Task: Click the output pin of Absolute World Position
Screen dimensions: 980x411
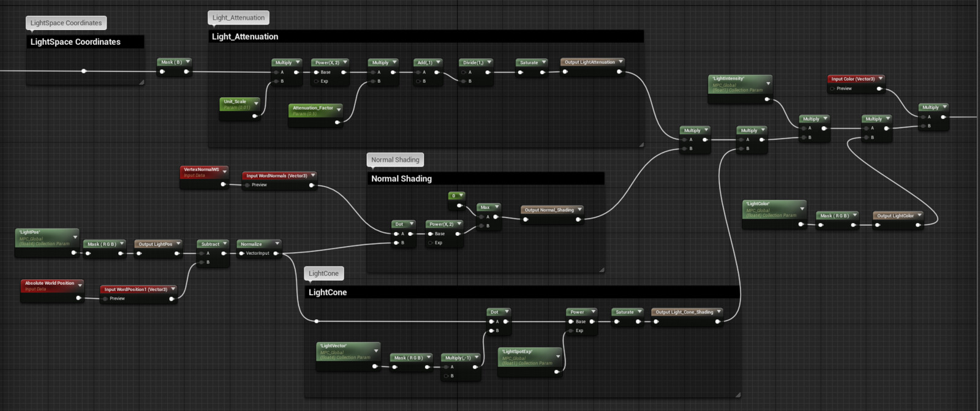Action: [x=78, y=298]
